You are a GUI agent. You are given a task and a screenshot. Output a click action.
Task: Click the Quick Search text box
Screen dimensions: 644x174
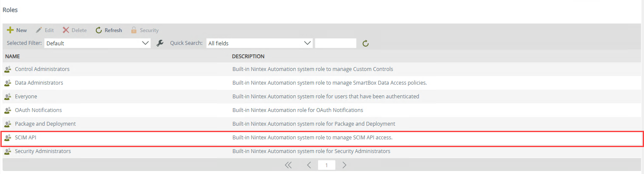tap(336, 43)
